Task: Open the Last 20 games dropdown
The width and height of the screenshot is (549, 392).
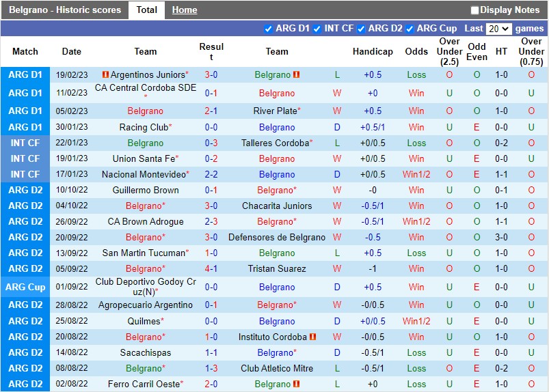Action: click(x=498, y=29)
